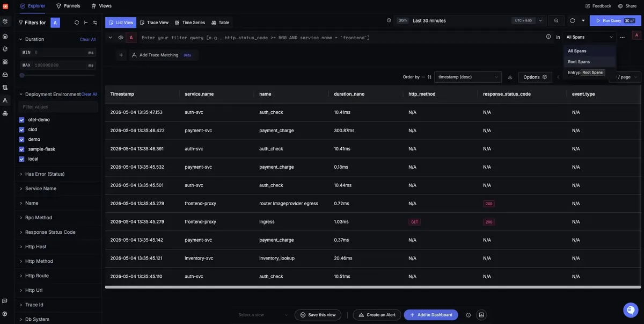Image resolution: width=644 pixels, height=324 pixels.
Task: Open the timestamp (desc) order dropdown
Action: (468, 77)
